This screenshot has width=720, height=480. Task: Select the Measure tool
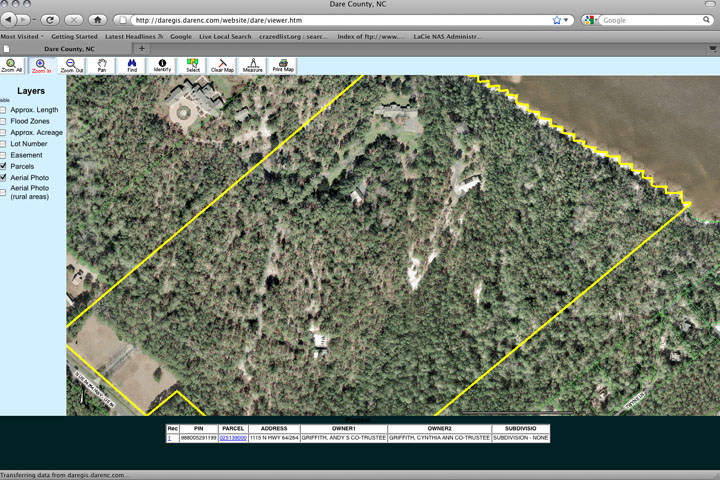click(x=252, y=66)
